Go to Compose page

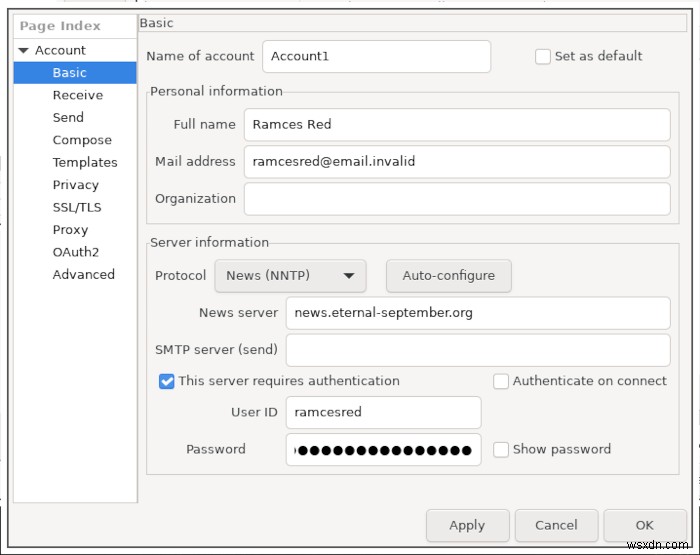(x=82, y=140)
